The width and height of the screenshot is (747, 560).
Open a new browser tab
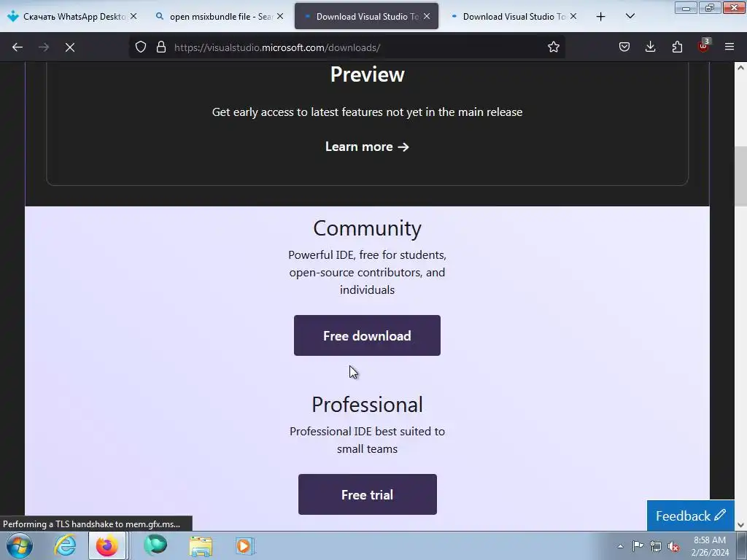[601, 17]
